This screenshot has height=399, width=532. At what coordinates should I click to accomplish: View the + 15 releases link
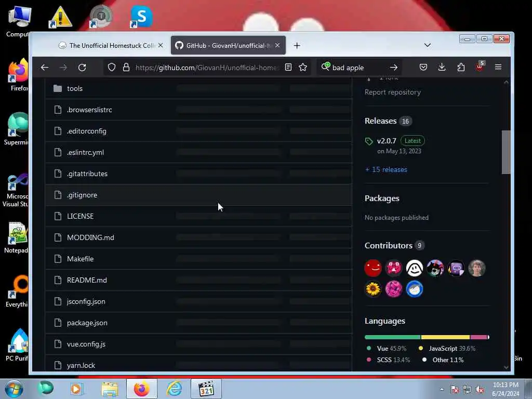[x=386, y=170]
